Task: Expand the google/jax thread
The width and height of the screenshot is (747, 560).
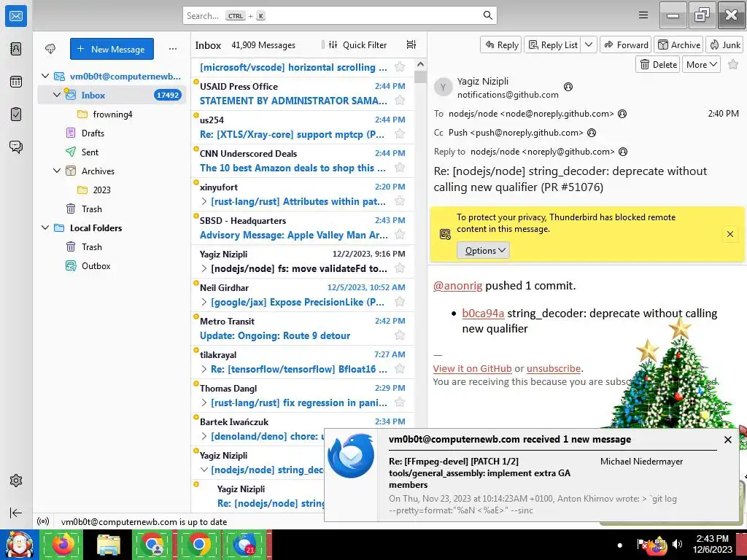Action: click(204, 302)
